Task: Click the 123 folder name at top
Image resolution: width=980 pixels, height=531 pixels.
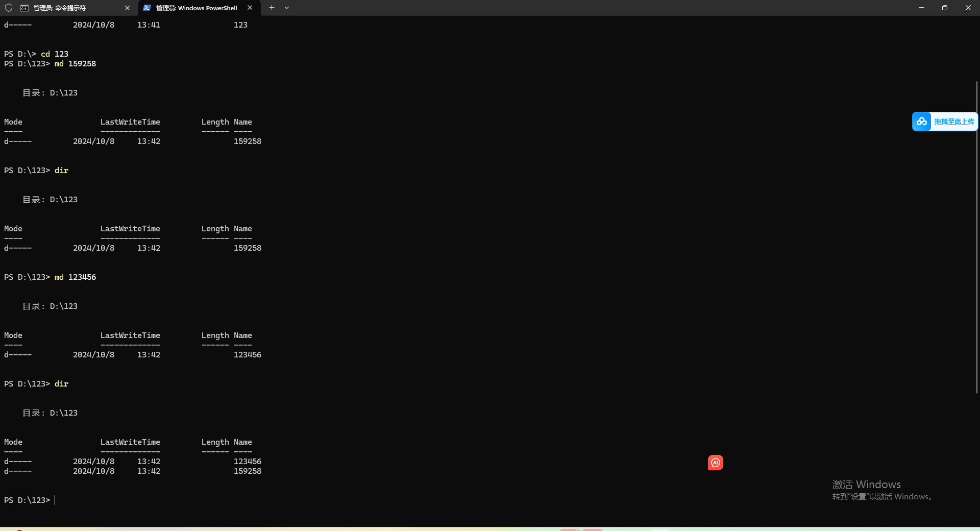Action: click(240, 25)
